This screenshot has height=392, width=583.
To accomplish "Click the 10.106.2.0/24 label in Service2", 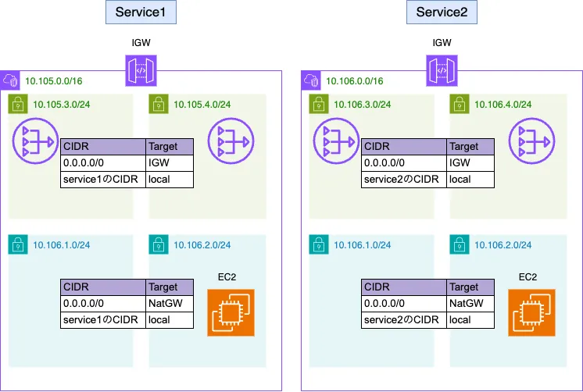I will [x=503, y=245].
